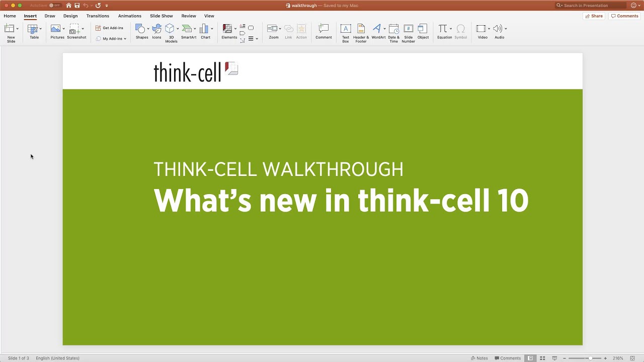Open the Shapes dropdown arrow

[148, 29]
